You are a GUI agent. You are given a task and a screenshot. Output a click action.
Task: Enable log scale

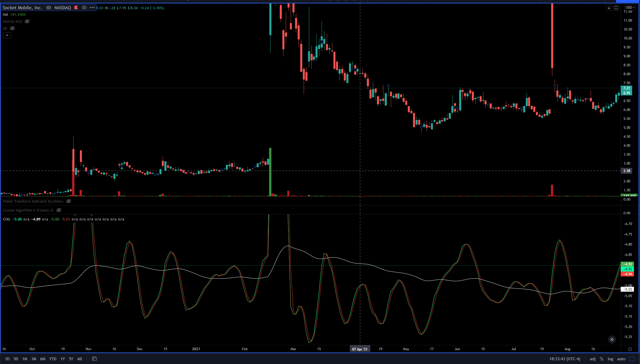pyautogui.click(x=610, y=359)
